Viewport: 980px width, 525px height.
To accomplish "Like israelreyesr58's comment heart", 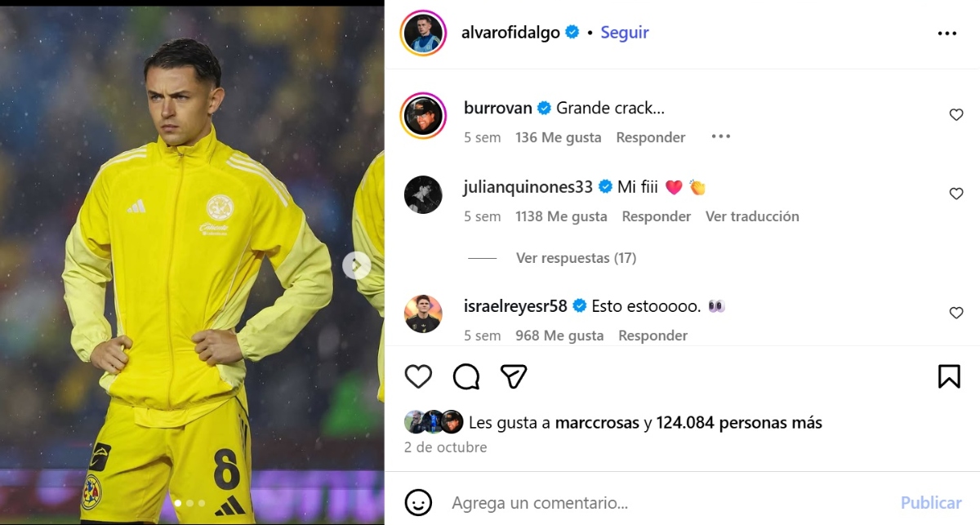I will click(x=956, y=313).
